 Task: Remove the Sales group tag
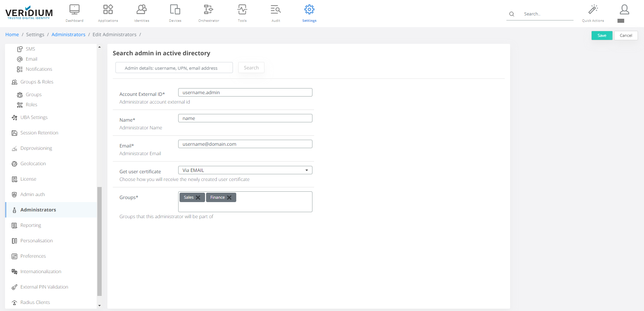coord(198,198)
